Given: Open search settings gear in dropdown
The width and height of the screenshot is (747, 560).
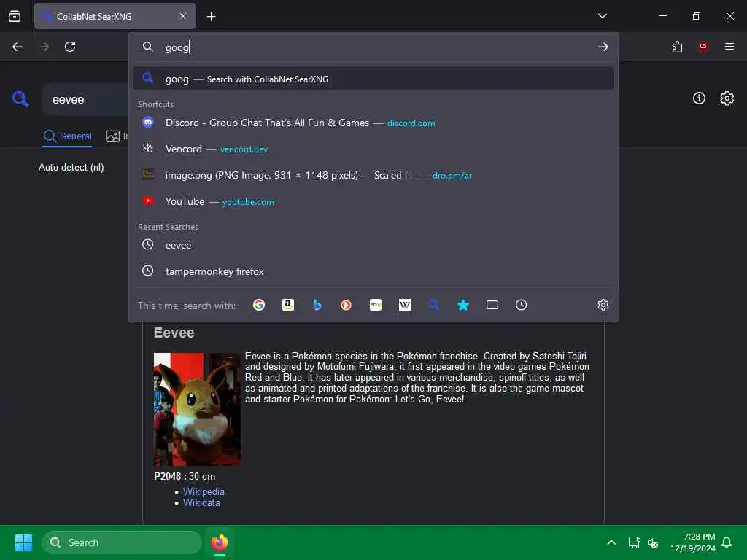Looking at the screenshot, I should click(x=603, y=305).
